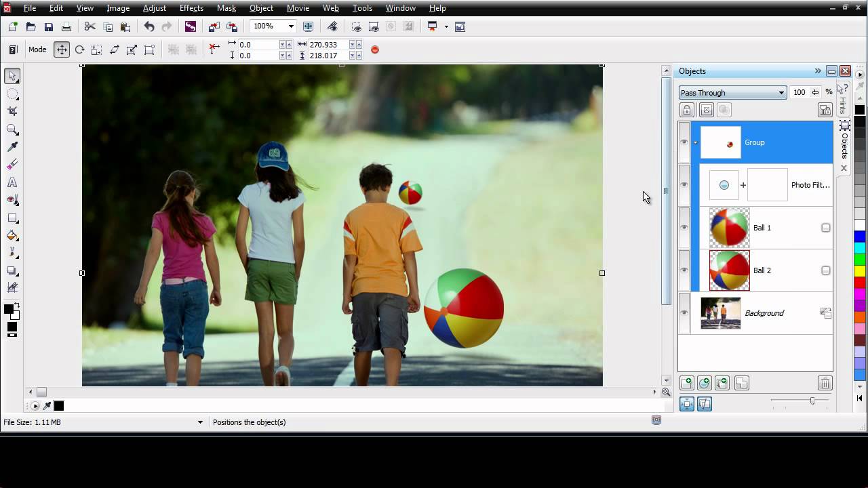Viewport: 868px width, 488px height.
Task: Hide the Photo Filter lens layer
Action: (684, 185)
